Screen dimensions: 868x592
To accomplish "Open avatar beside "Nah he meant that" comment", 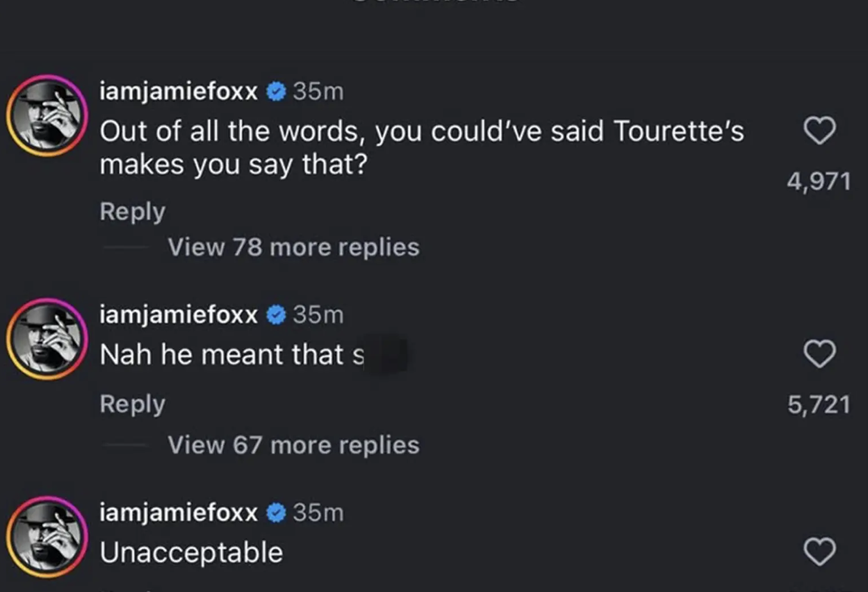I will pos(47,339).
